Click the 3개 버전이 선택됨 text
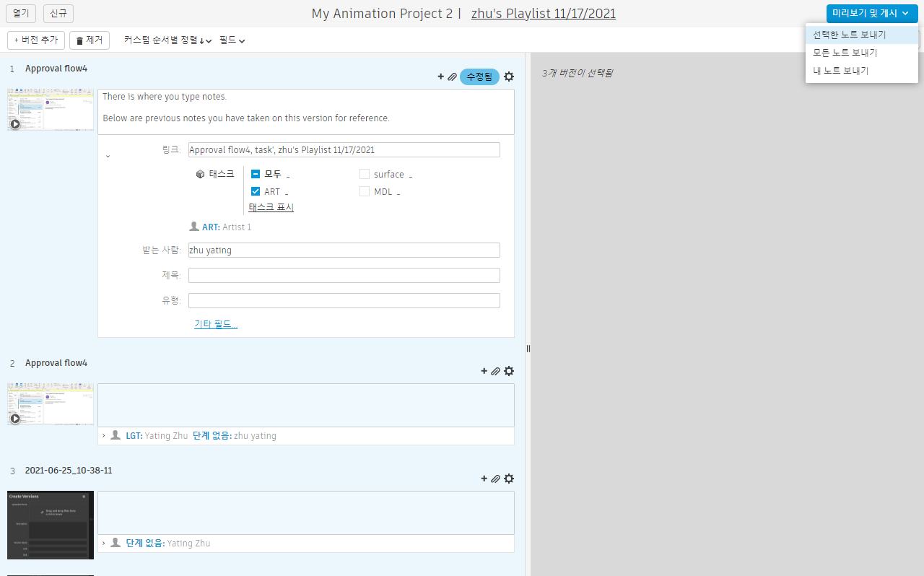924x576 pixels. (x=577, y=73)
